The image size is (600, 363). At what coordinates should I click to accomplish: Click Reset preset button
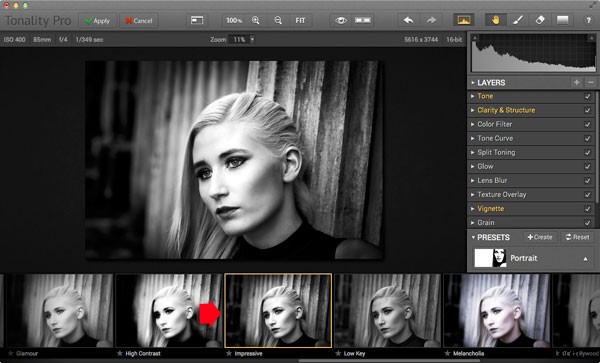(577, 237)
